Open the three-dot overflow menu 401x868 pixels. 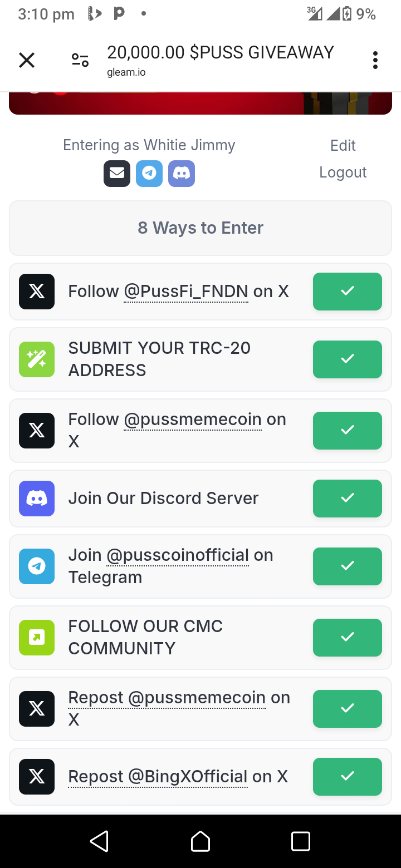tap(375, 60)
